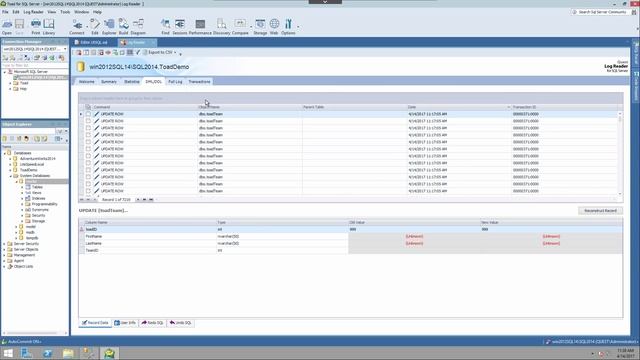Click the select-all icon in the grid header
The width and height of the screenshot is (640, 360).
point(88,107)
